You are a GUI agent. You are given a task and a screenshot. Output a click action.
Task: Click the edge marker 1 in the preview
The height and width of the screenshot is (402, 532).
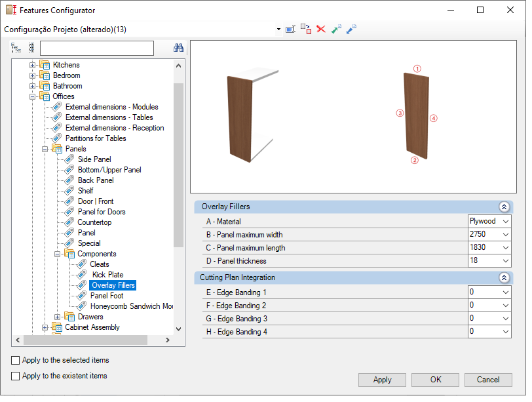pyautogui.click(x=417, y=69)
